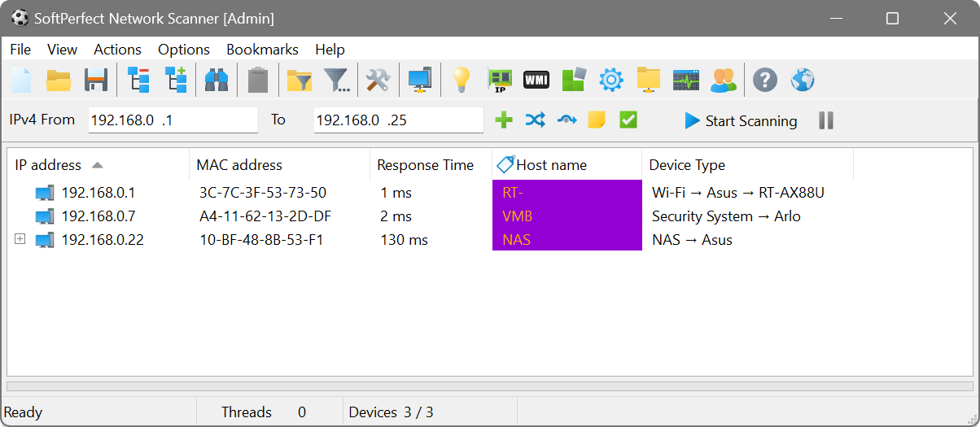Open the File menu

coord(20,50)
